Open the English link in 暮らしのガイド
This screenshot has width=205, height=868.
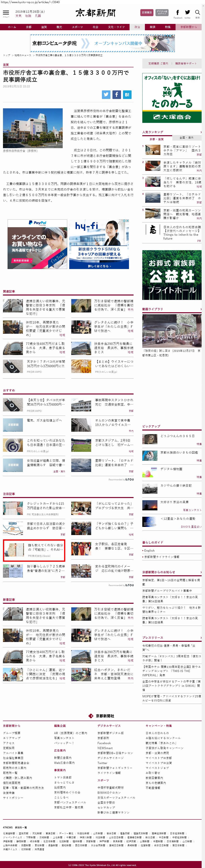[149, 550]
